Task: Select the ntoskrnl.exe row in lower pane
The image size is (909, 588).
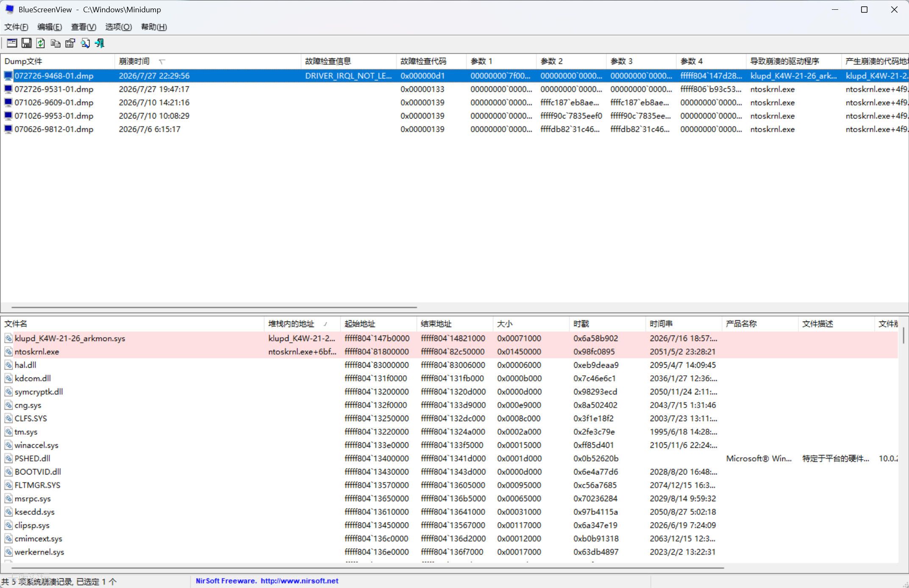Action: point(449,352)
